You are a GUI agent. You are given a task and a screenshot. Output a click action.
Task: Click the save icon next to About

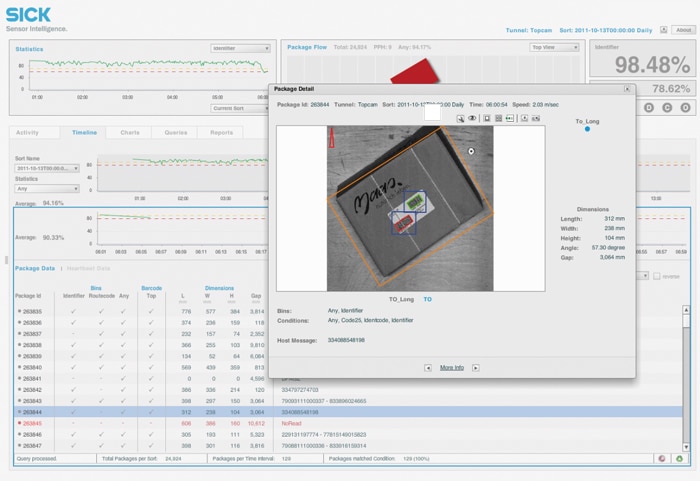click(x=664, y=30)
